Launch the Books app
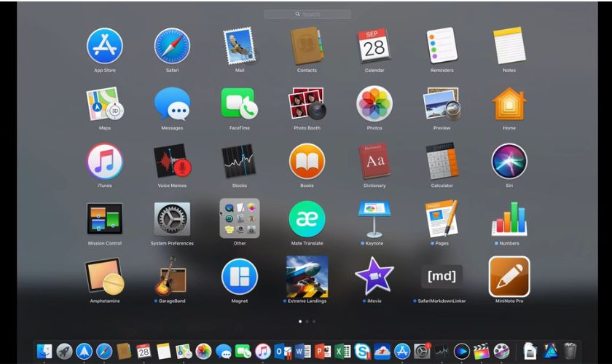The height and width of the screenshot is (364, 612). pos(307,162)
